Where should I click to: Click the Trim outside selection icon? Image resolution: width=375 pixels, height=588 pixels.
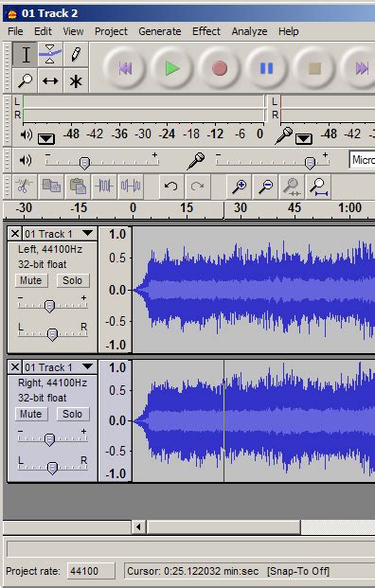coord(104,186)
